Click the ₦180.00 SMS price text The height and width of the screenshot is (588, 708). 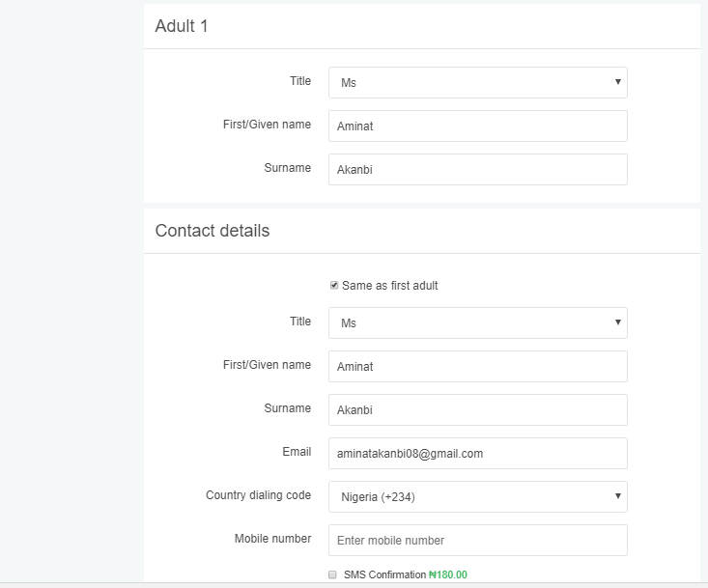point(448,574)
